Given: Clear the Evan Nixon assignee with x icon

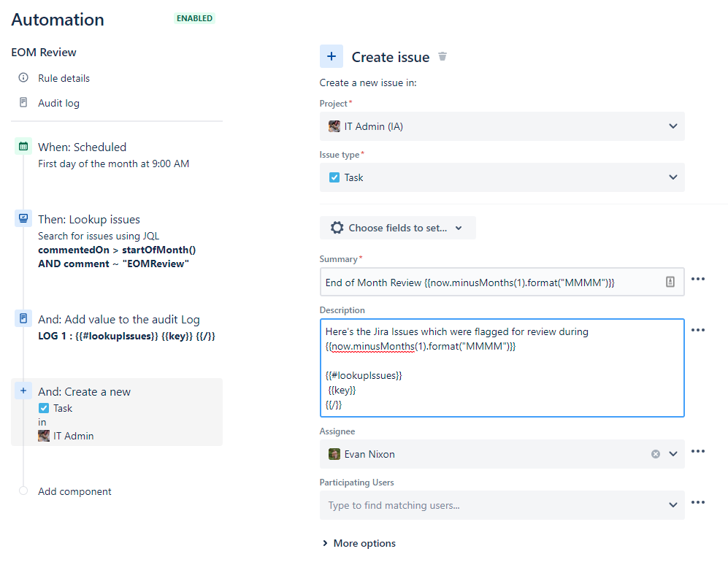Looking at the screenshot, I should [x=656, y=454].
